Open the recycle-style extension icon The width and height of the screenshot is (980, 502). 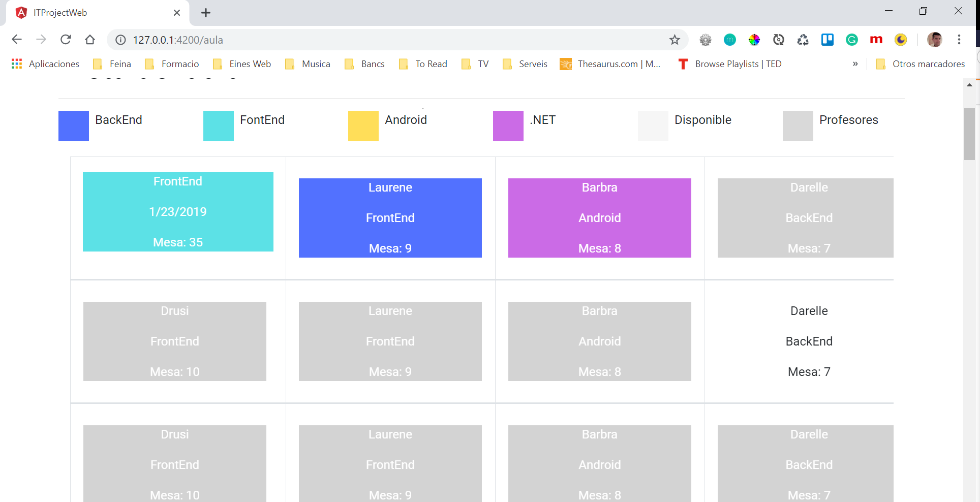coord(803,40)
